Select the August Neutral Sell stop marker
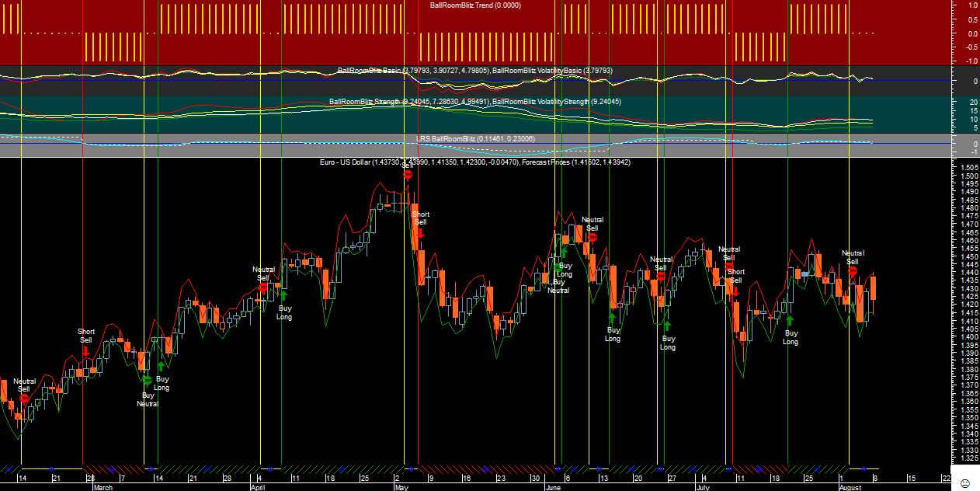980x491 pixels. click(853, 271)
